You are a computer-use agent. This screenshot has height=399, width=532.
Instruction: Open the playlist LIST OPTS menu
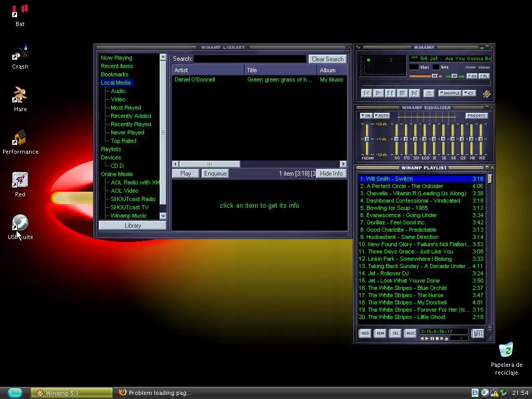(x=478, y=333)
